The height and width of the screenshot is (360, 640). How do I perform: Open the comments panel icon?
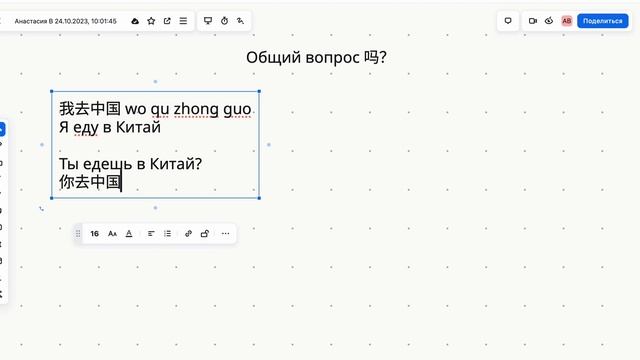pos(508,21)
